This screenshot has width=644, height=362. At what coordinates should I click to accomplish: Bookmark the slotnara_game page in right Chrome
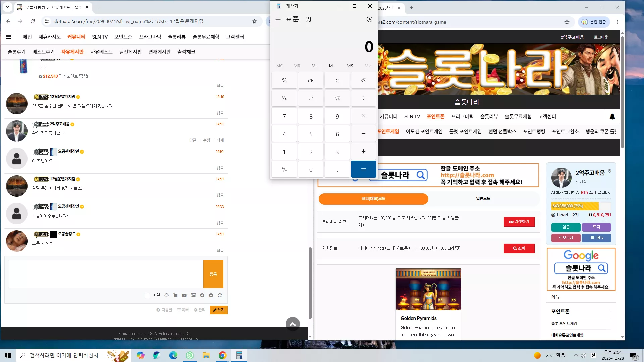(567, 22)
